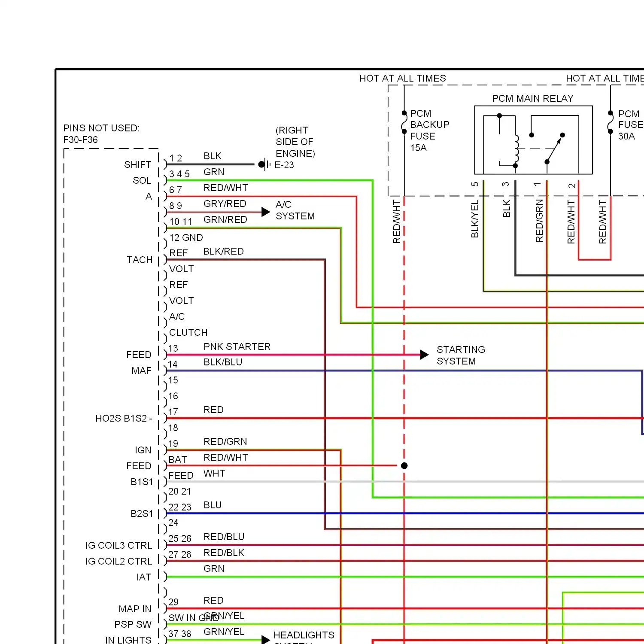Click the BLU wire label
Image resolution: width=644 pixels, height=644 pixels.
tap(213, 505)
